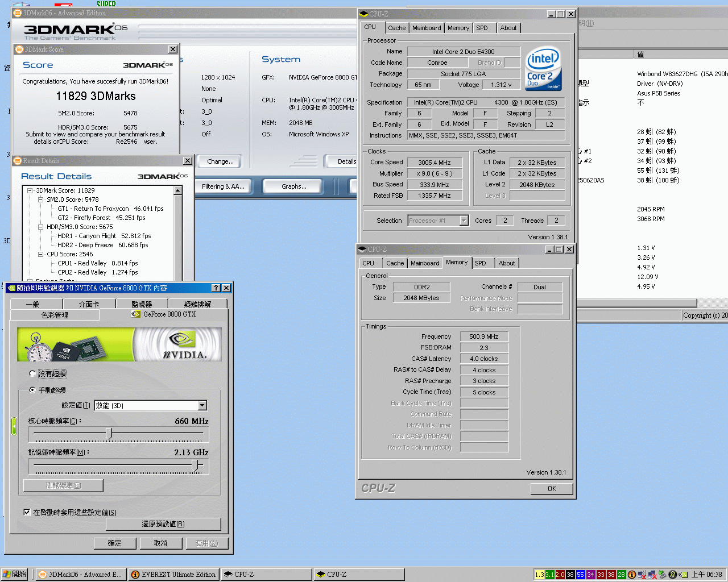Click the core clock frequency slider thumb
Screen dimensions: 728x582
point(109,434)
